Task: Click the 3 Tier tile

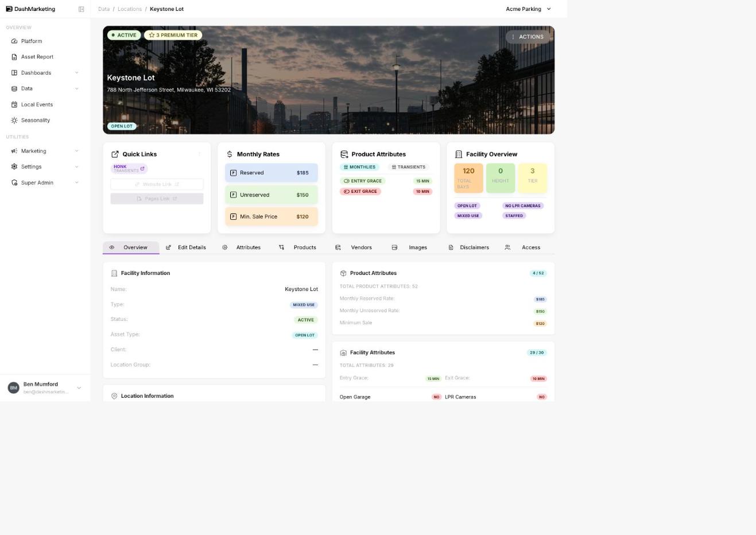Action: tap(533, 178)
